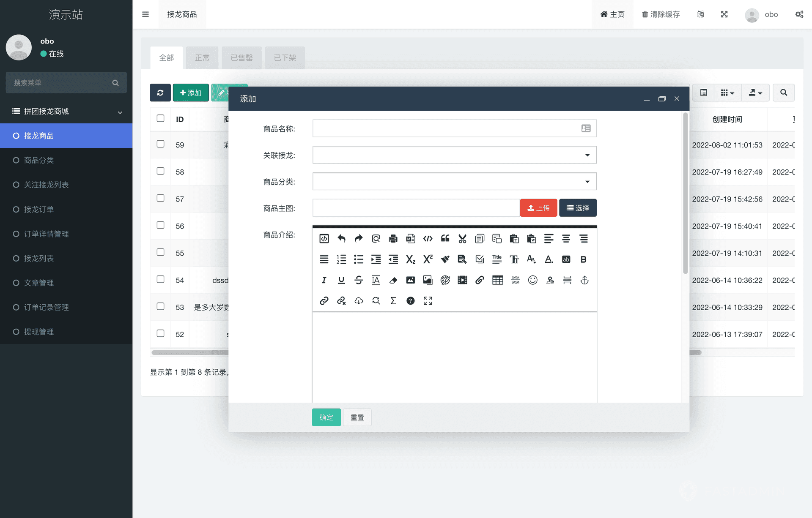Click the insert table icon
Screen dimensions: 812x518
[497, 280]
